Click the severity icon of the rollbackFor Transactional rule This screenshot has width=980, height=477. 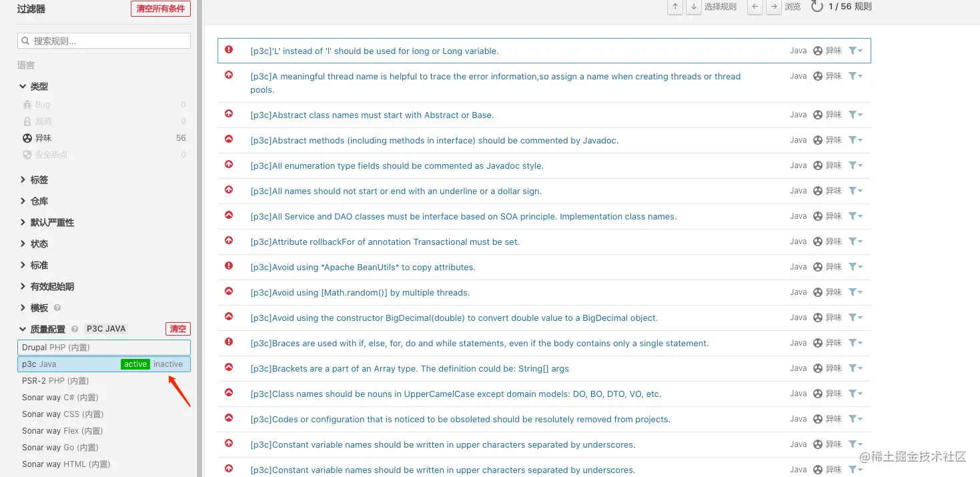coord(229,240)
